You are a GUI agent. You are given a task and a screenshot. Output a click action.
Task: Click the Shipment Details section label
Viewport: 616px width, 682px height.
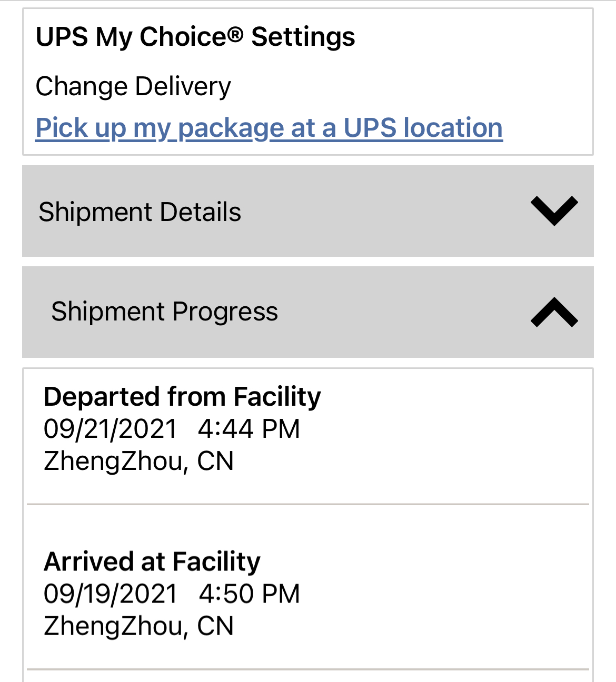(x=140, y=212)
